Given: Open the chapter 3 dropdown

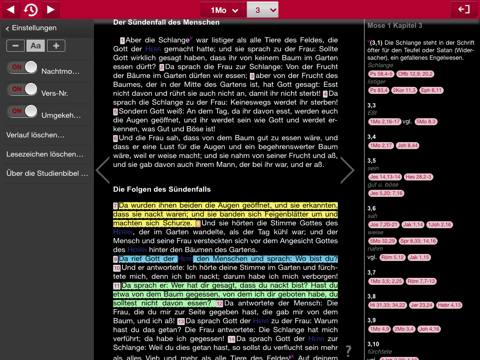Looking at the screenshot, I should point(263,10).
